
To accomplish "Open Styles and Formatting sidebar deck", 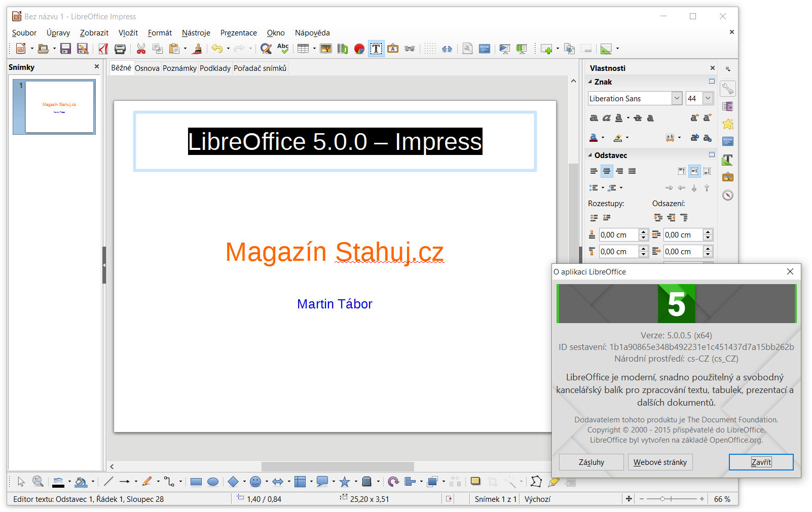I will coord(728,160).
